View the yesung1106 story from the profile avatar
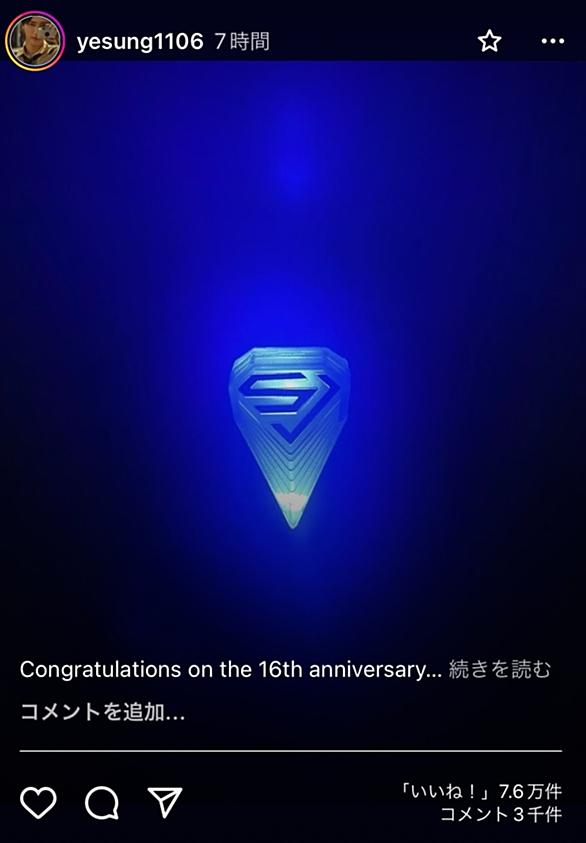Screen dimensions: 586x843 [35, 41]
